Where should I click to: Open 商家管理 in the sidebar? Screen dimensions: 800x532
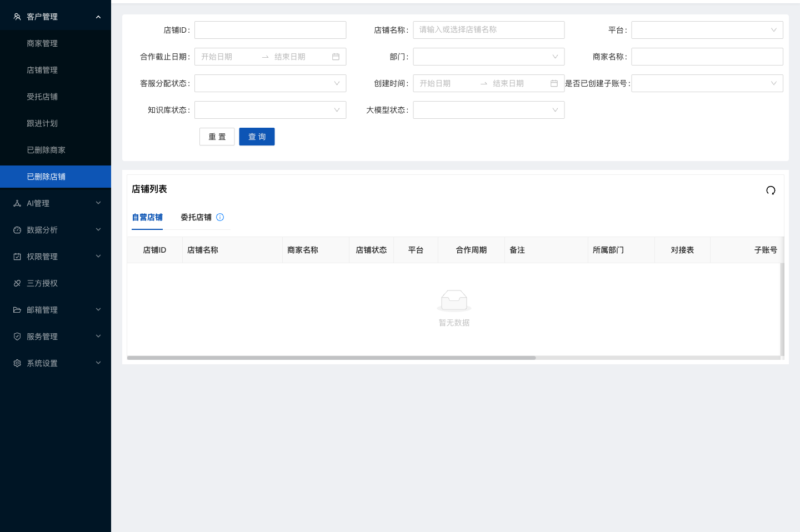point(56,43)
